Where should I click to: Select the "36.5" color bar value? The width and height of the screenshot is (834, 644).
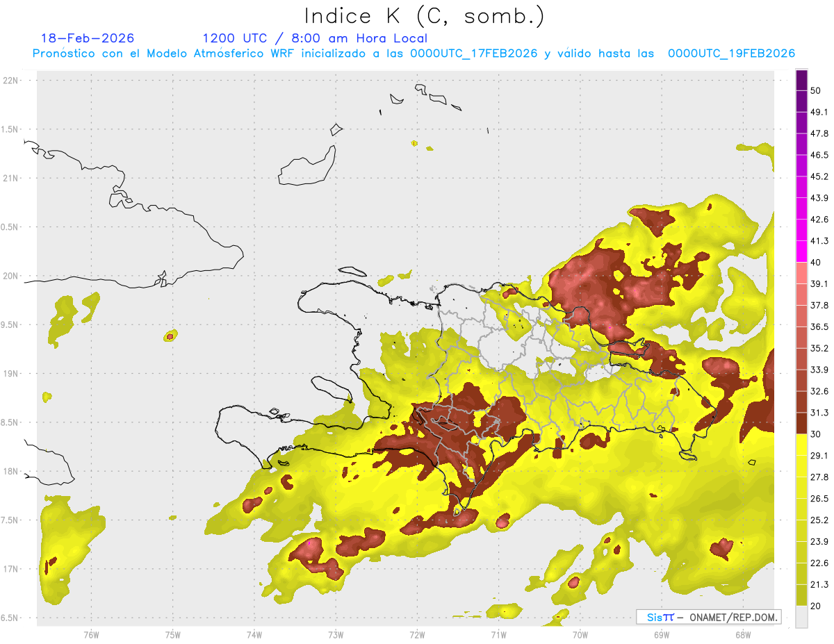(x=819, y=327)
